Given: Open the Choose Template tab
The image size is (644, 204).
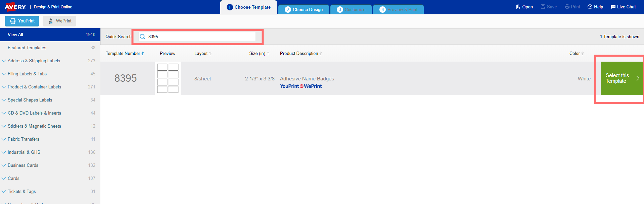Looking at the screenshot, I should [x=248, y=7].
